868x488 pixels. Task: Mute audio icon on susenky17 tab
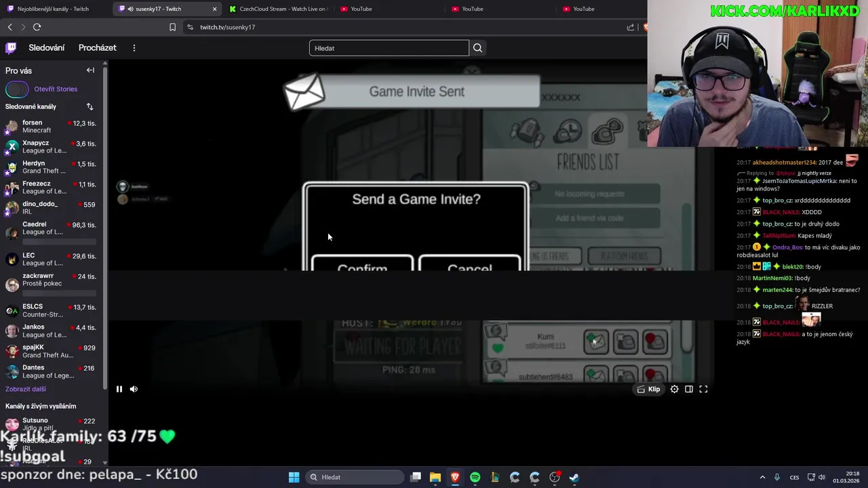coord(130,9)
